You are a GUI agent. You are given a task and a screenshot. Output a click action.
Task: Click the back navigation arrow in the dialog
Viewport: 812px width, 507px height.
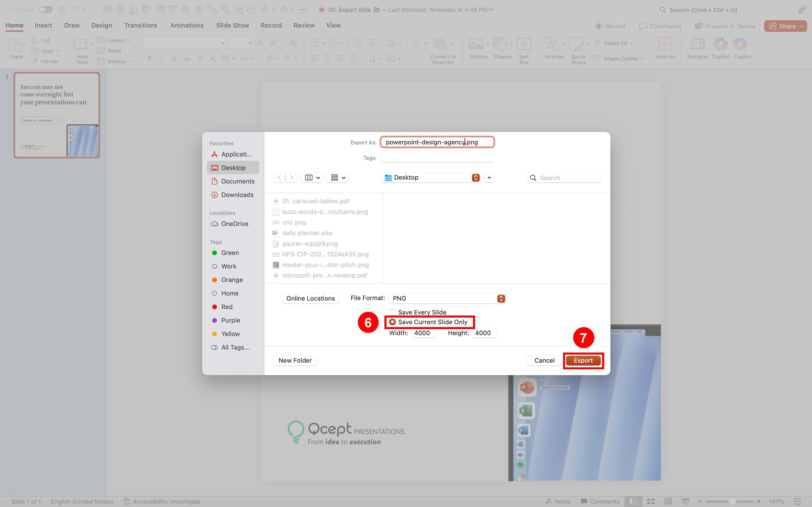(279, 177)
